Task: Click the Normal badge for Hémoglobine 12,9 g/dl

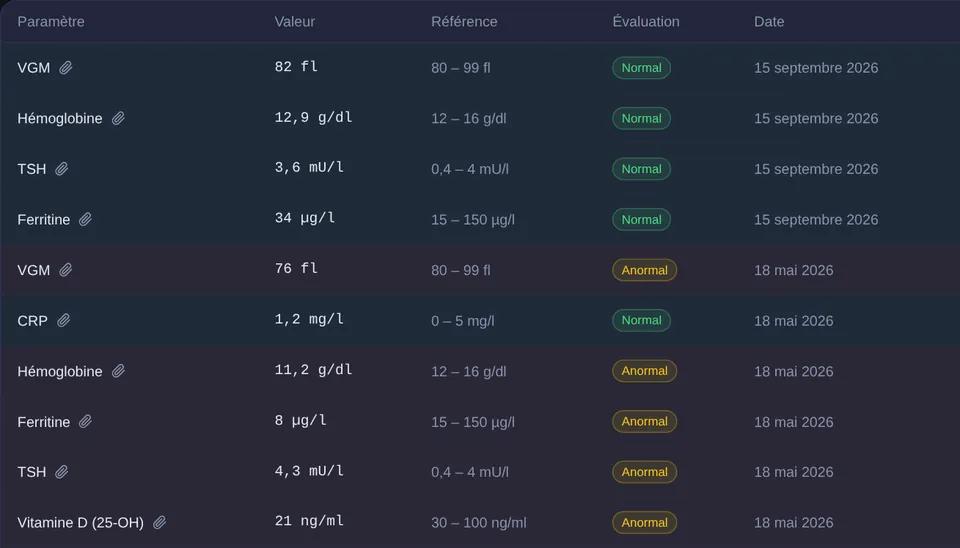Action: 641,118
